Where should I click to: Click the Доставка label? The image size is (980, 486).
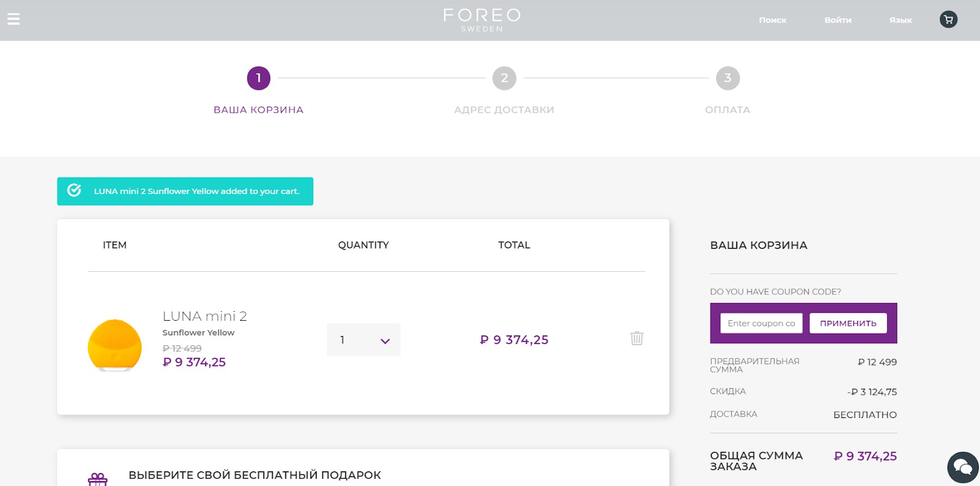(733, 414)
